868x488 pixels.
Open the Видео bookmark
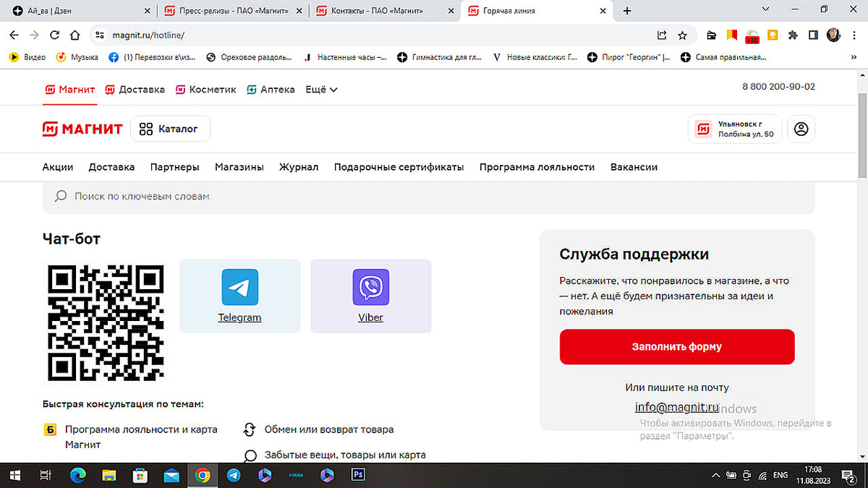click(x=27, y=57)
